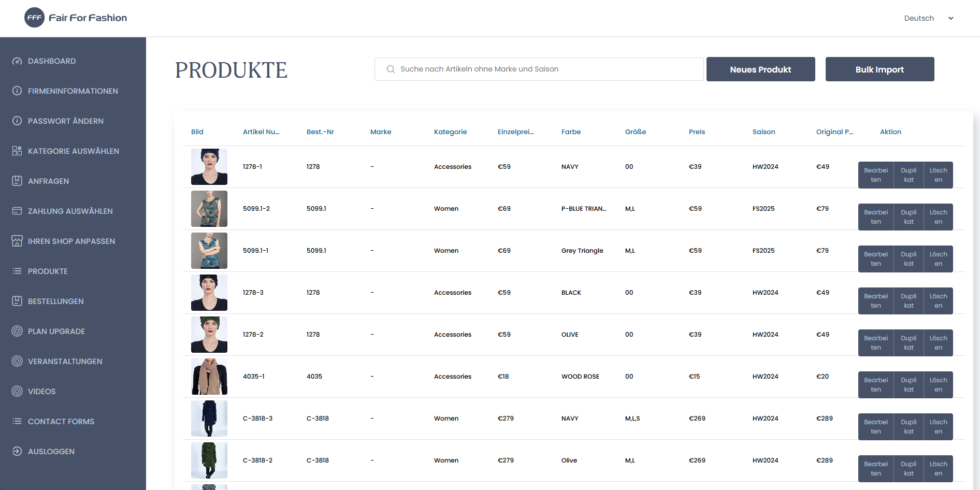Click the '€20' original price cell
Viewport: 980px width, 490px height.
tap(823, 377)
